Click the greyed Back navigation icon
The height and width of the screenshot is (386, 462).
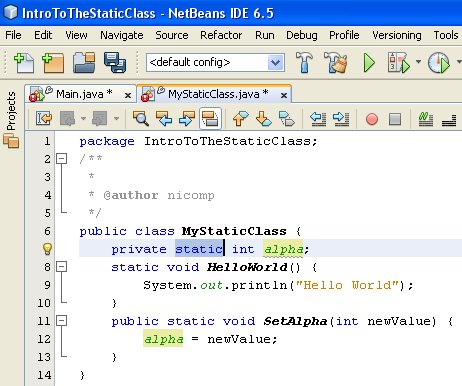[x=67, y=118]
